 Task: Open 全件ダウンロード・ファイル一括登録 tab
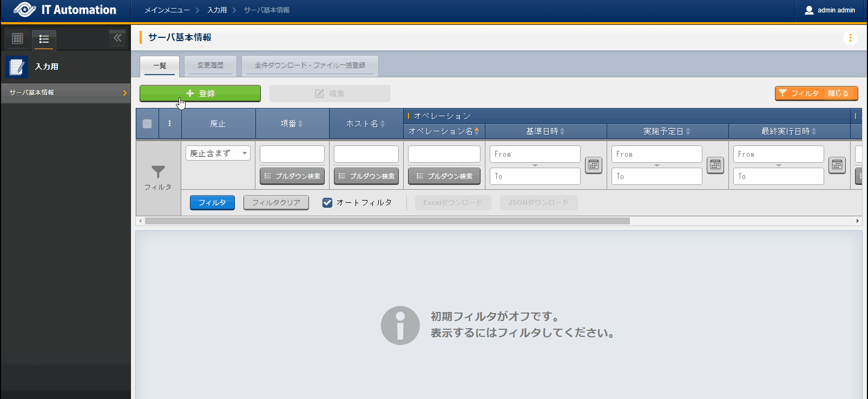pos(310,65)
